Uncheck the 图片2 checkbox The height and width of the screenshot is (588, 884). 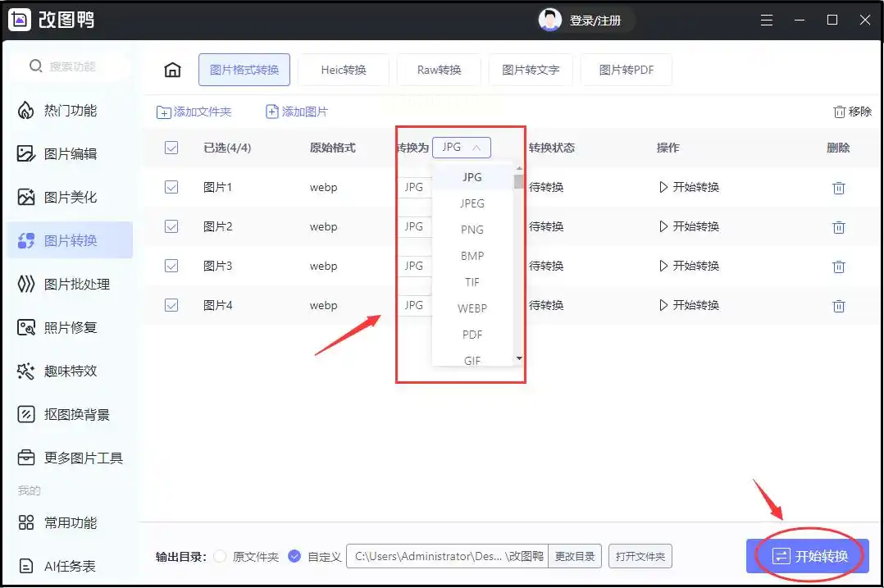click(171, 226)
